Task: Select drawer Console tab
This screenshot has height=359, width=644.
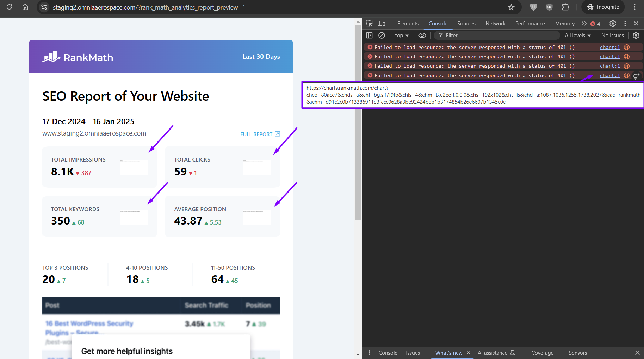Action: (x=388, y=353)
